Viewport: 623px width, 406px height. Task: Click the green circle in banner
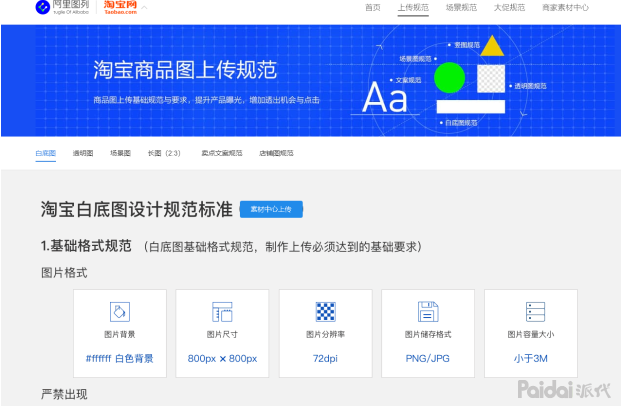click(449, 77)
